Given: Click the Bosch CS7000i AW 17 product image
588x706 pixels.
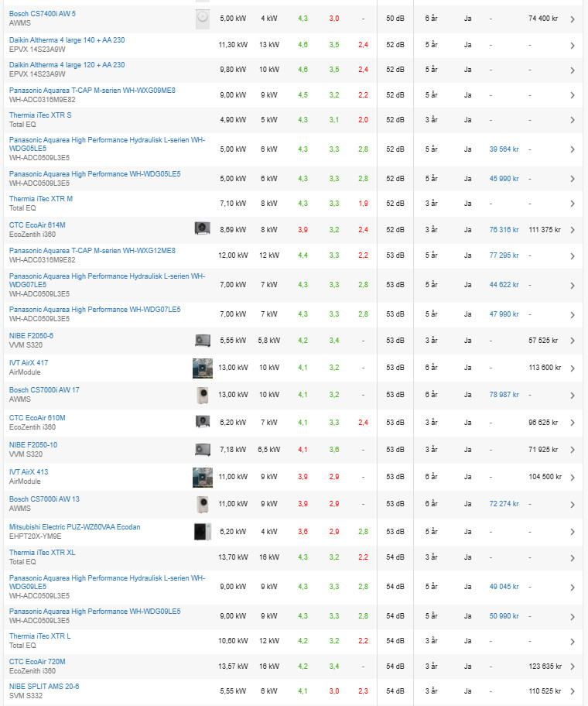Looking at the screenshot, I should pyautogui.click(x=202, y=395).
